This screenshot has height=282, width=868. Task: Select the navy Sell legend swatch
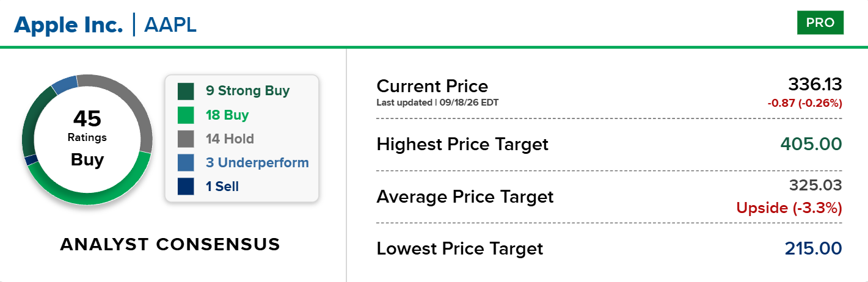186,187
